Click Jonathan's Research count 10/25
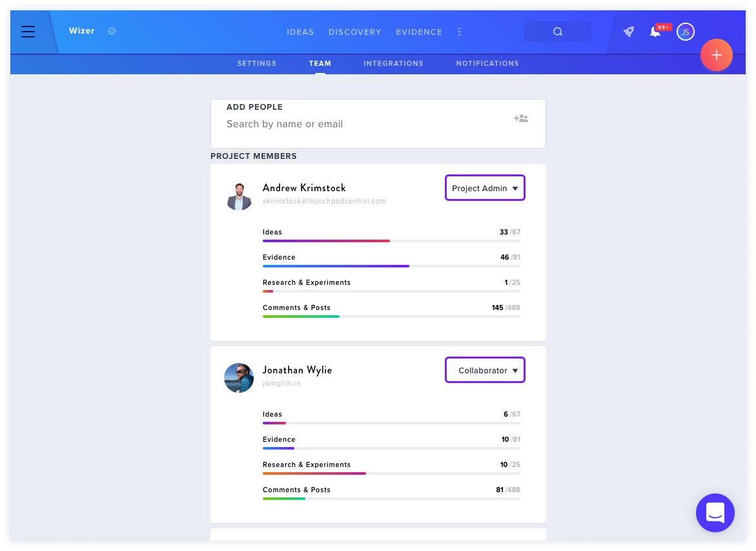The height and width of the screenshot is (551, 756). pos(510,464)
